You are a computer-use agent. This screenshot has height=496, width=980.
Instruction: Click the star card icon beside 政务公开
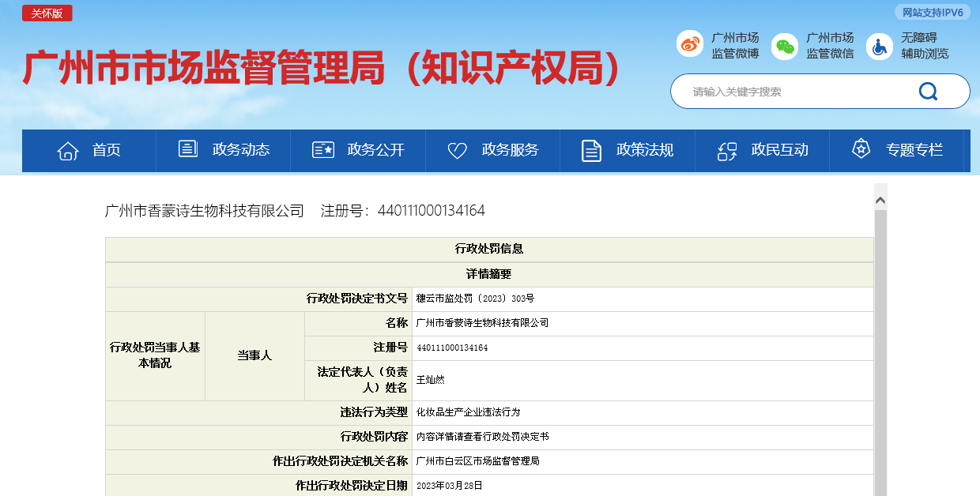(x=323, y=149)
